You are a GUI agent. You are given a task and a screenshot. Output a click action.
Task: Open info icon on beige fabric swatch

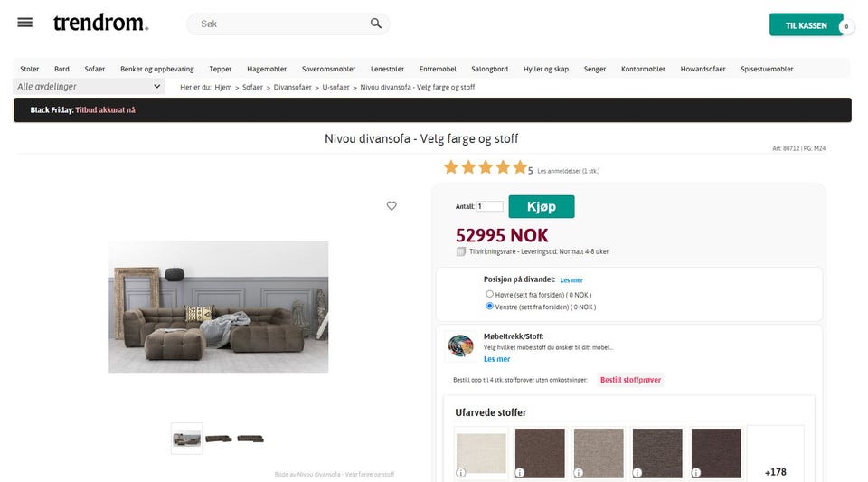click(461, 472)
